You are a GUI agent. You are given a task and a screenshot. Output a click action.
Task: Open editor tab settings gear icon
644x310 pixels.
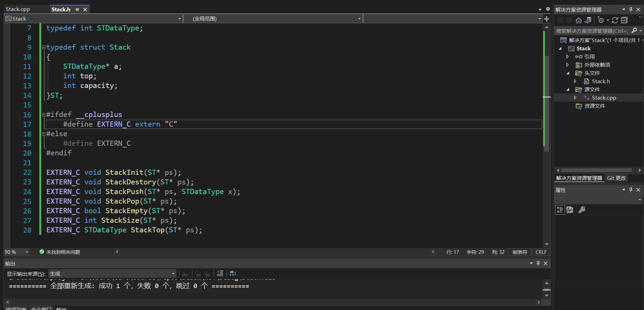(x=548, y=9)
